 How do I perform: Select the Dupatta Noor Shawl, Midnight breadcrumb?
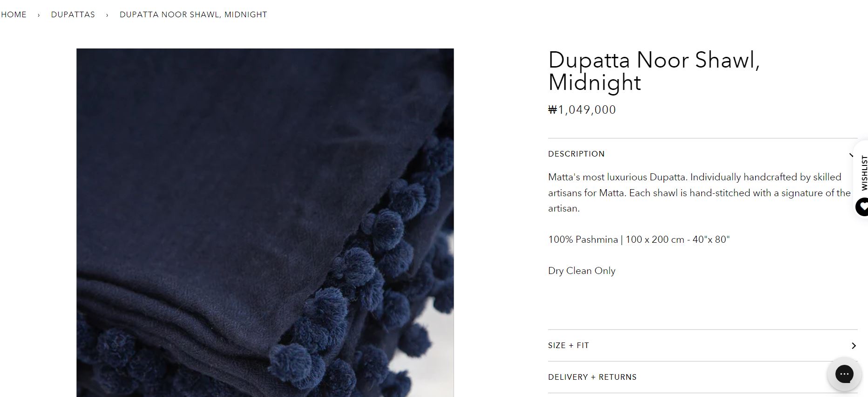pos(193,14)
